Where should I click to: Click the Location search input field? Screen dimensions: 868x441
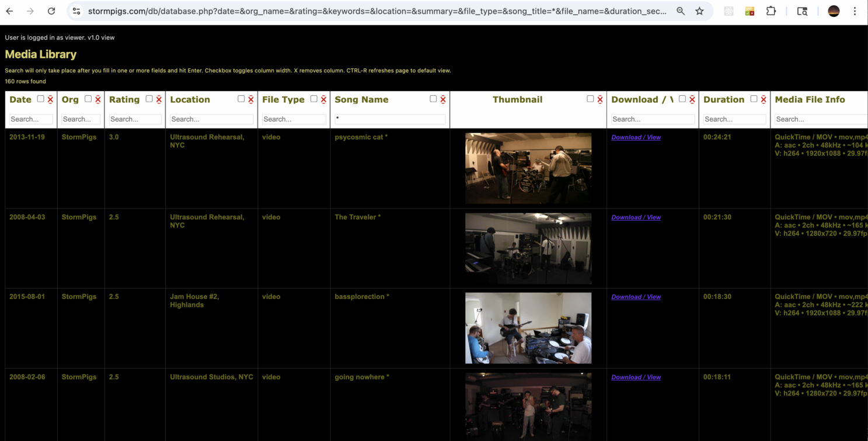click(211, 119)
